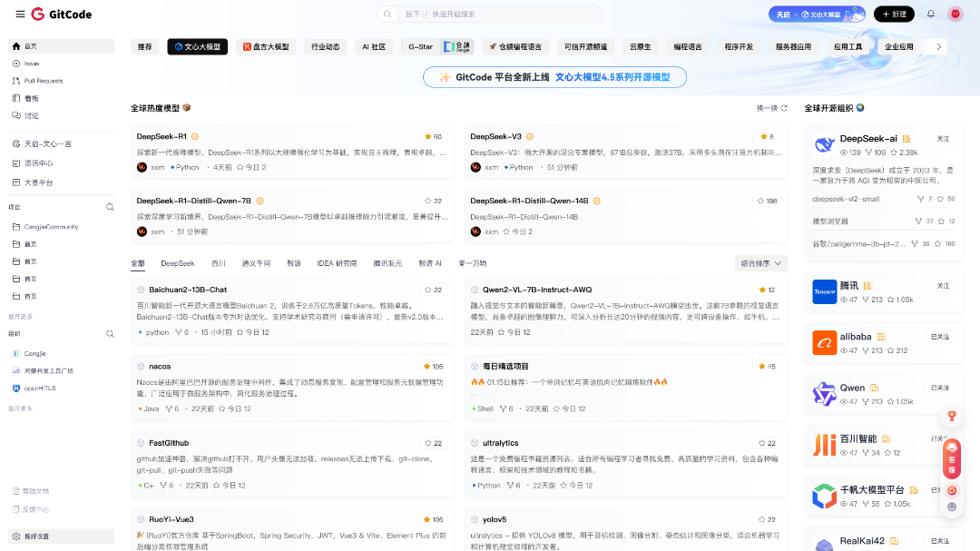
Task: Click the 腾讯 organization avatar icon
Action: (823, 291)
